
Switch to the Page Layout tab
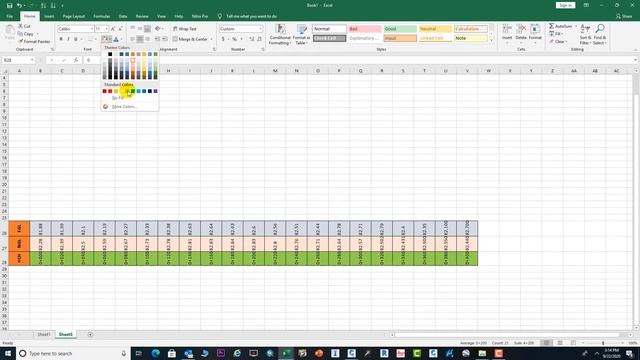[x=73, y=16]
